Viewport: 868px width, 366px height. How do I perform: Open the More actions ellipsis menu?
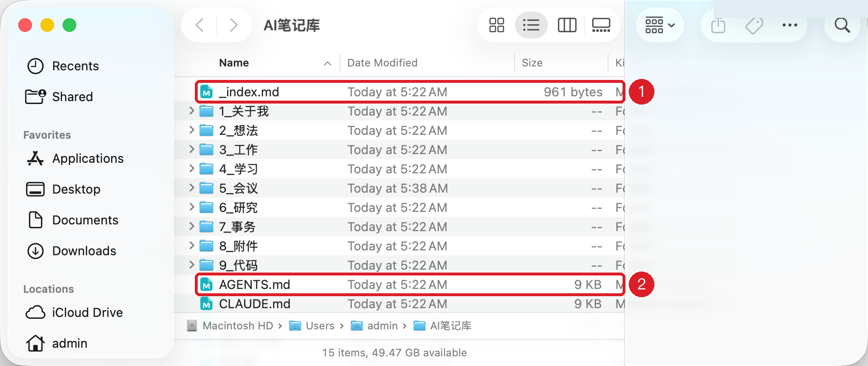coord(790,25)
